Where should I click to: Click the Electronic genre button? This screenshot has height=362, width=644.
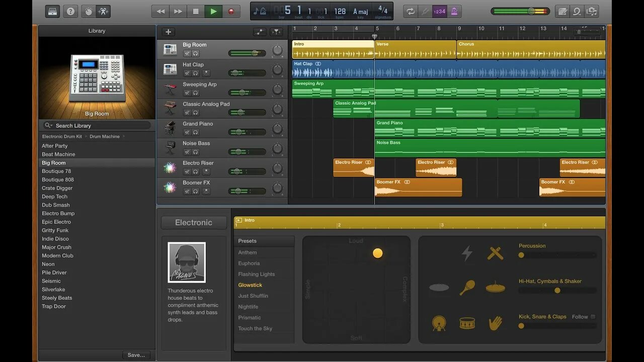click(194, 223)
